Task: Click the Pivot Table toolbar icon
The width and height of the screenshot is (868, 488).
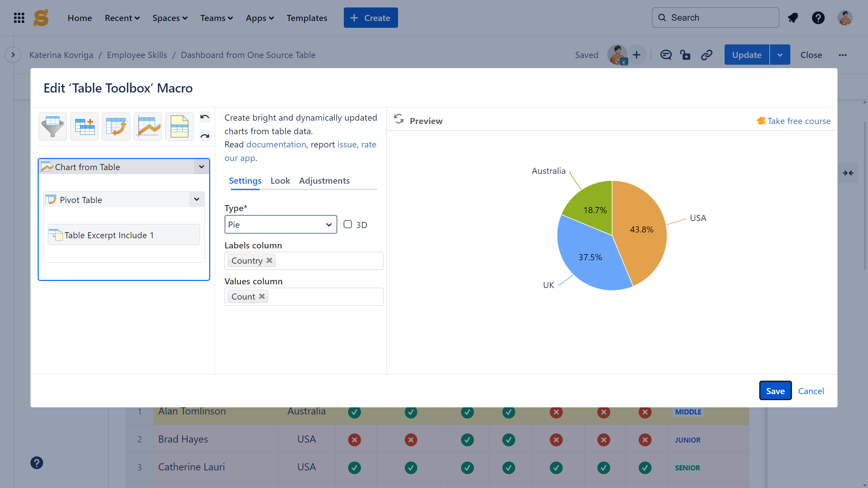Action: (116, 126)
